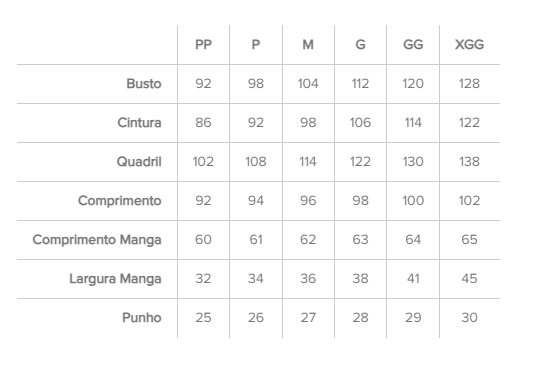Image resolution: width=553 pixels, height=392 pixels.
Task: Select Largura Manga value 41 for GG
Action: [x=413, y=279]
